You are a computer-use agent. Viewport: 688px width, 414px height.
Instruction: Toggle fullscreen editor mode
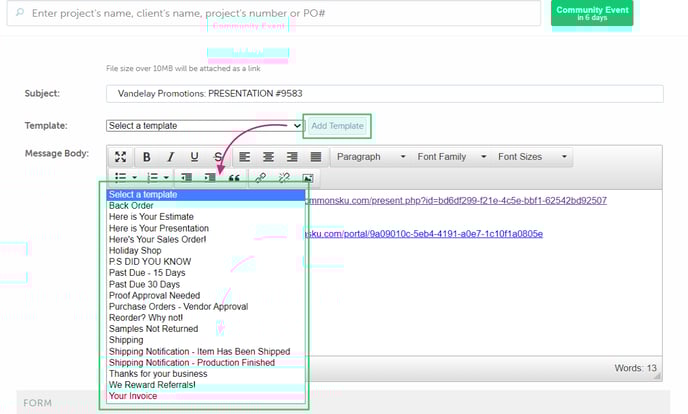point(120,157)
